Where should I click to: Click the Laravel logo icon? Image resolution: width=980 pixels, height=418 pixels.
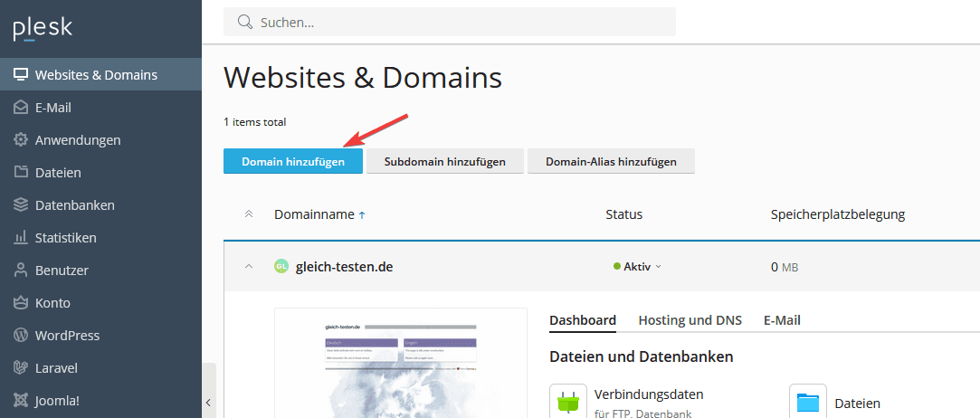[x=21, y=367]
